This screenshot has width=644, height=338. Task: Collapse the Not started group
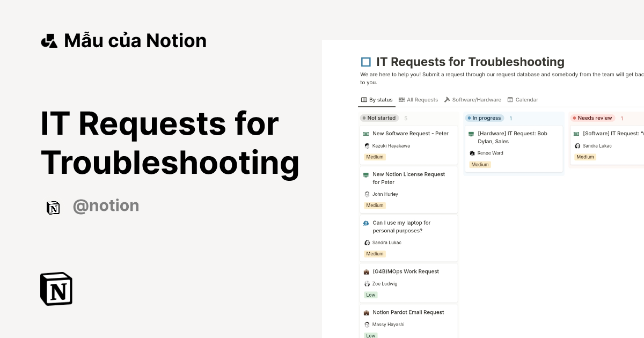click(379, 117)
